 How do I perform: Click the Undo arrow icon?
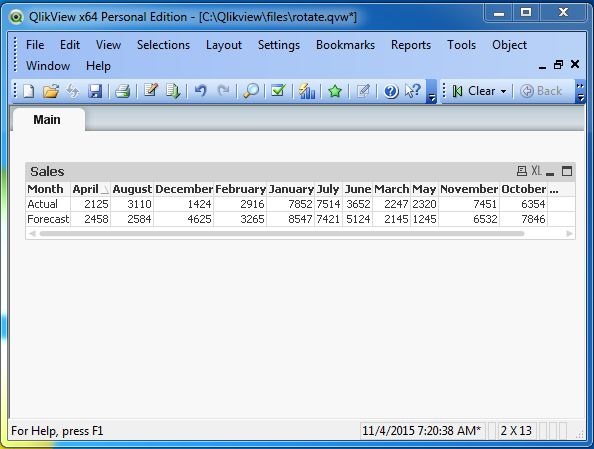pos(201,91)
